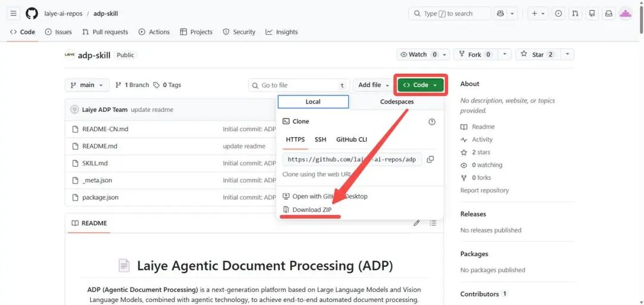Expand the main branch dropdown
The image size is (644, 305).
[x=87, y=85]
